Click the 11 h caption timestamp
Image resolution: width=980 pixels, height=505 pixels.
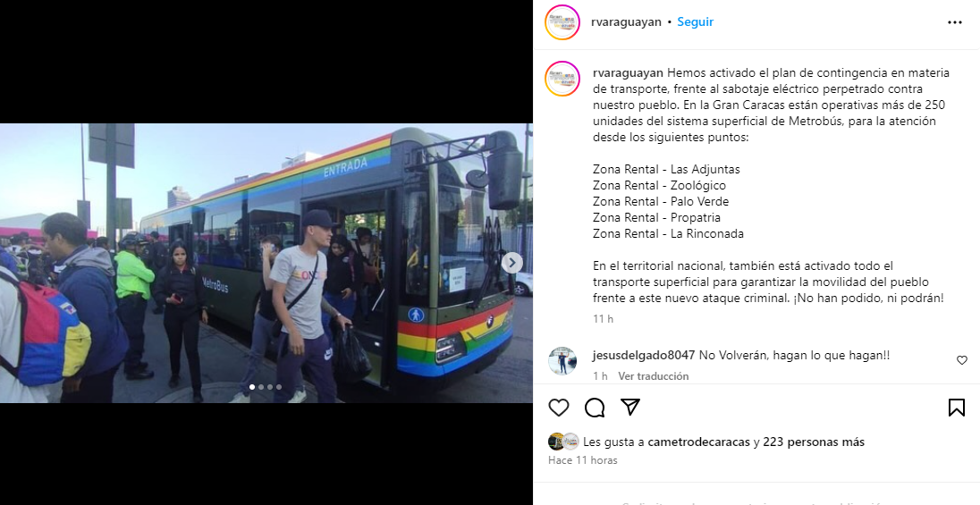pyautogui.click(x=604, y=319)
